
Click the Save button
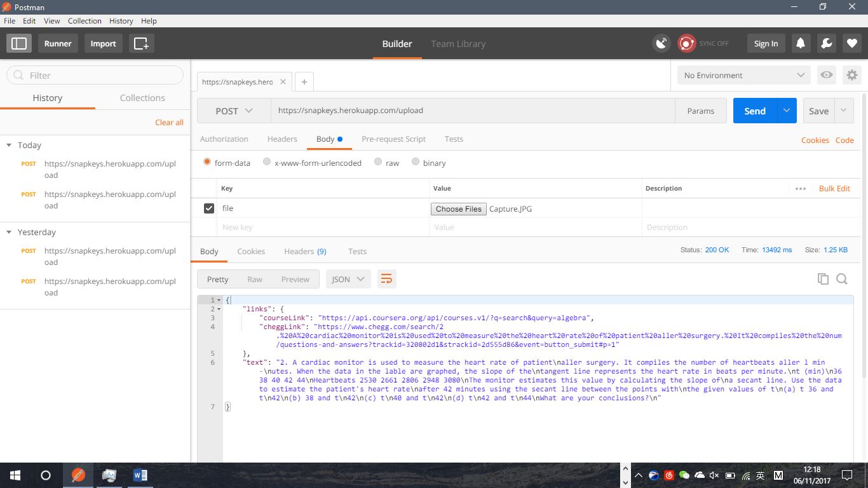click(818, 111)
